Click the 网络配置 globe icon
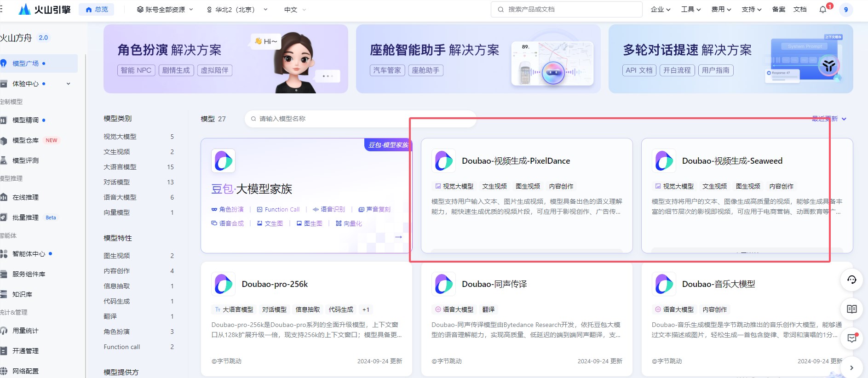 (4, 371)
